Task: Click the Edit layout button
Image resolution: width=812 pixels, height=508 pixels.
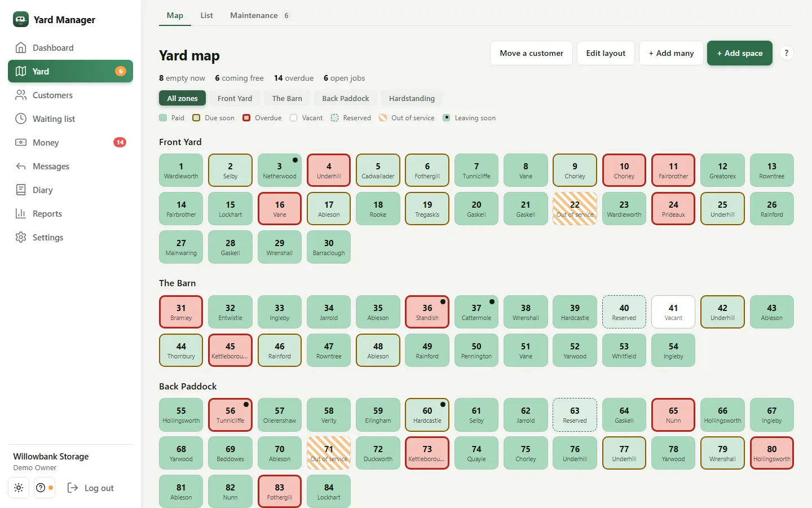Action: [606, 53]
